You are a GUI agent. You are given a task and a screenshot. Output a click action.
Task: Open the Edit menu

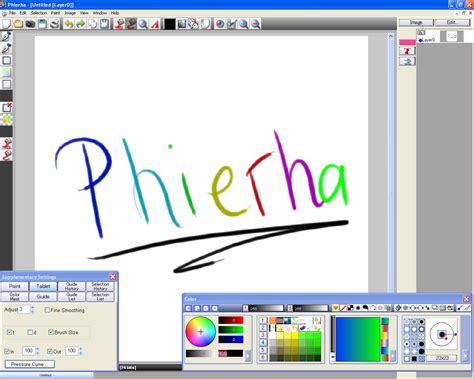(x=23, y=13)
